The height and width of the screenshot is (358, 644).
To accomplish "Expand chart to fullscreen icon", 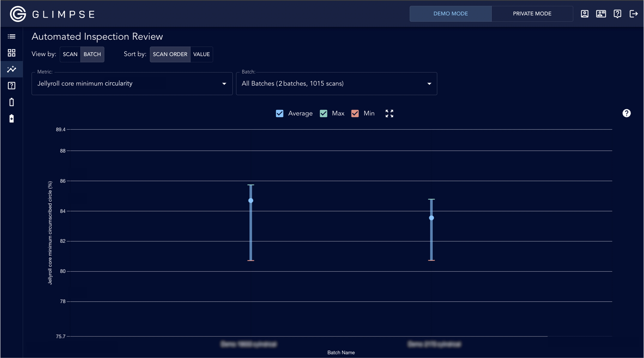I will tap(389, 113).
